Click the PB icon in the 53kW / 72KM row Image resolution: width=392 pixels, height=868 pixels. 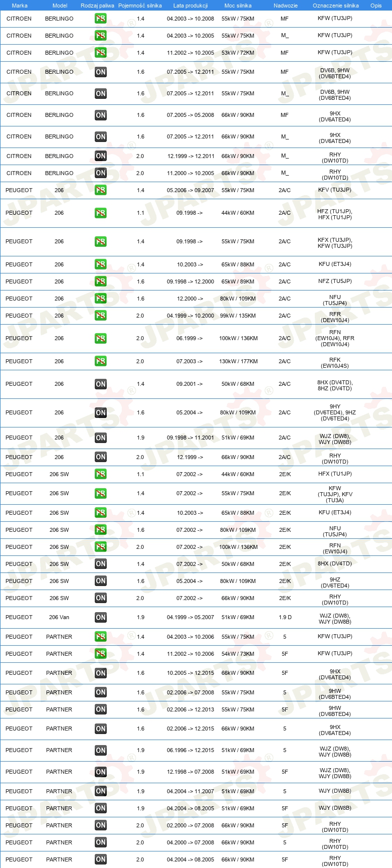pyautogui.click(x=101, y=53)
